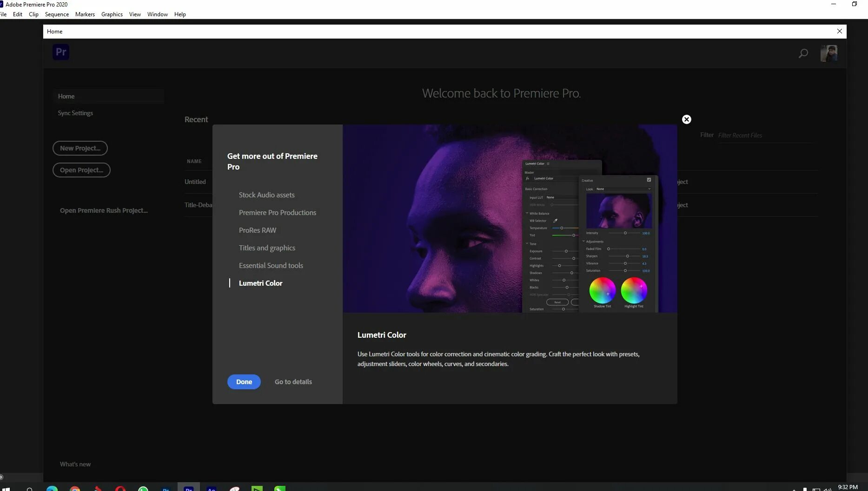Open the Title-Deba recent project
868x491 pixels.
[199, 205]
